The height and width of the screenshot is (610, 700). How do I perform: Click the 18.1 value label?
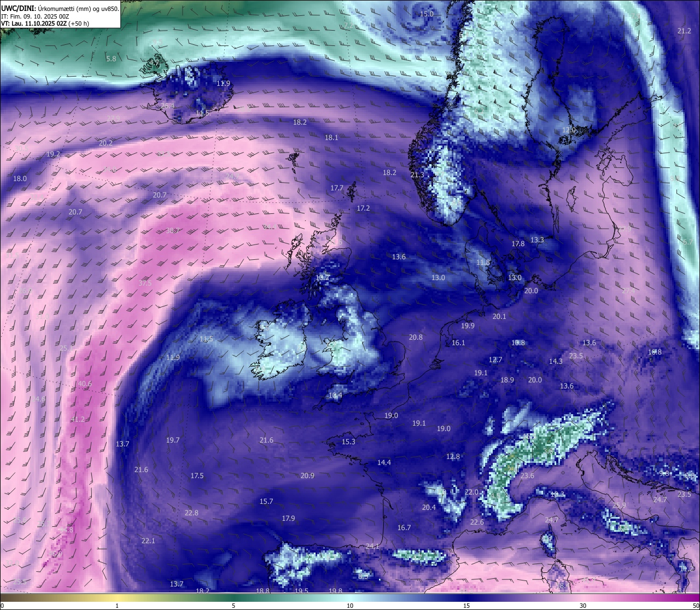point(331,138)
